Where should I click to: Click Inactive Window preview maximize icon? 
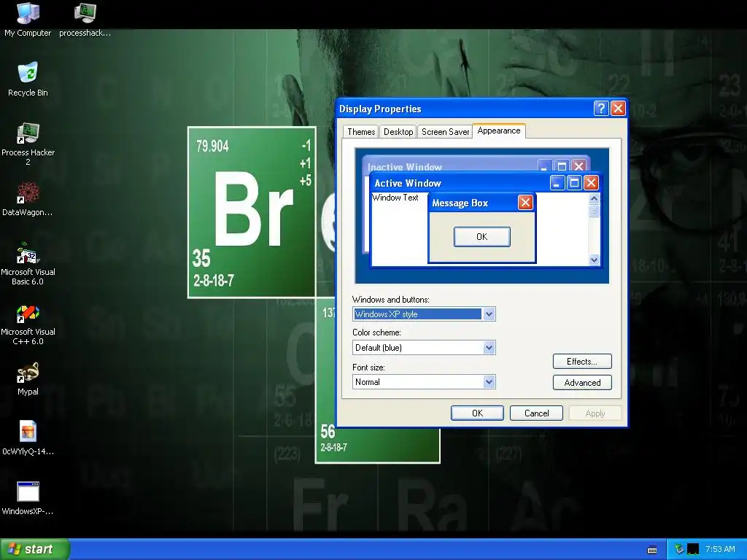562,166
